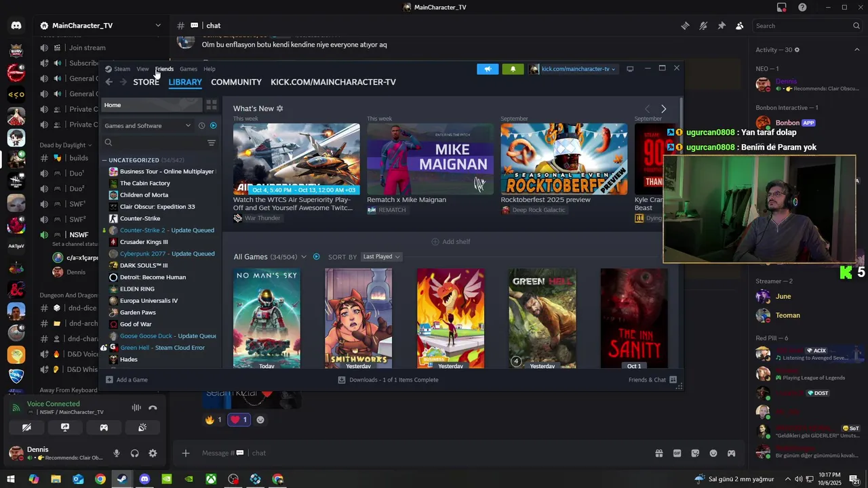Click Steam's blue announcements megaphone button
868x488 pixels.
tap(488, 68)
